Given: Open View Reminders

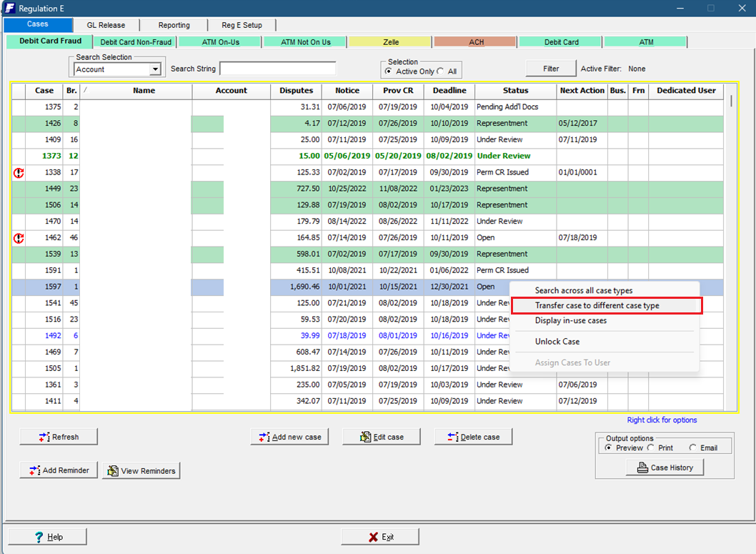Looking at the screenshot, I should pyautogui.click(x=141, y=470).
